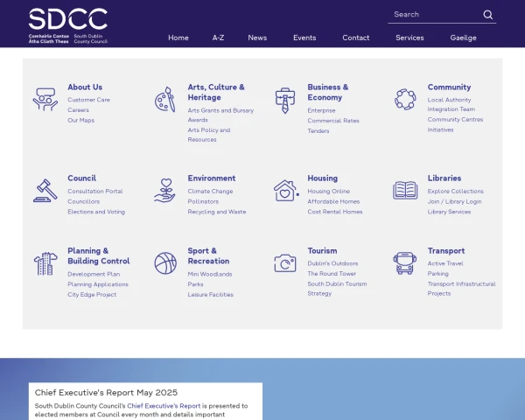Click the Planning buildings icon
Screen dimensions: 525x420
pos(45,263)
